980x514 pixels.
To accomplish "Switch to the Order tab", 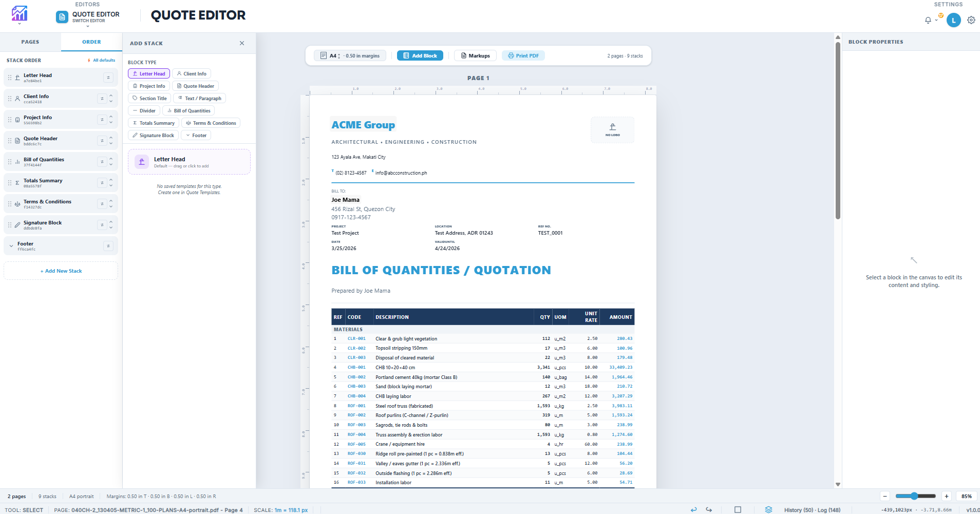I will [x=91, y=42].
